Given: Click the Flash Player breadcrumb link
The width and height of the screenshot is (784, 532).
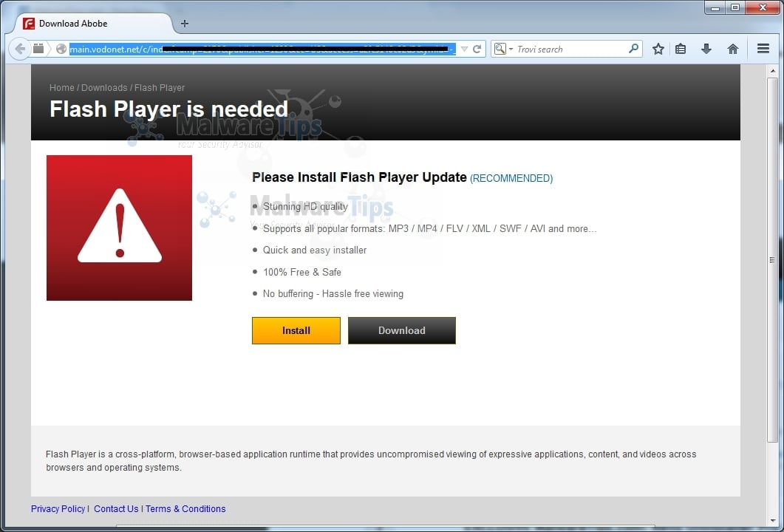Looking at the screenshot, I should coord(160,87).
